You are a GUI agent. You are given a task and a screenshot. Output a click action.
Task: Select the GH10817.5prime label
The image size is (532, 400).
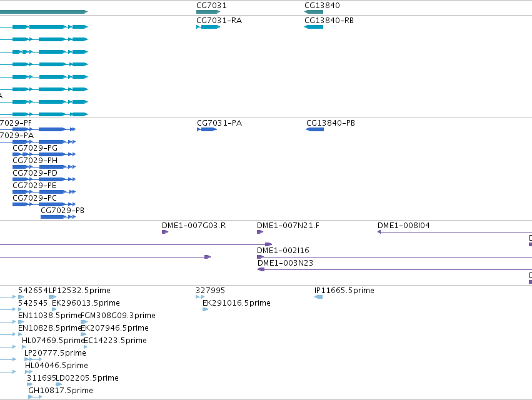click(x=61, y=391)
